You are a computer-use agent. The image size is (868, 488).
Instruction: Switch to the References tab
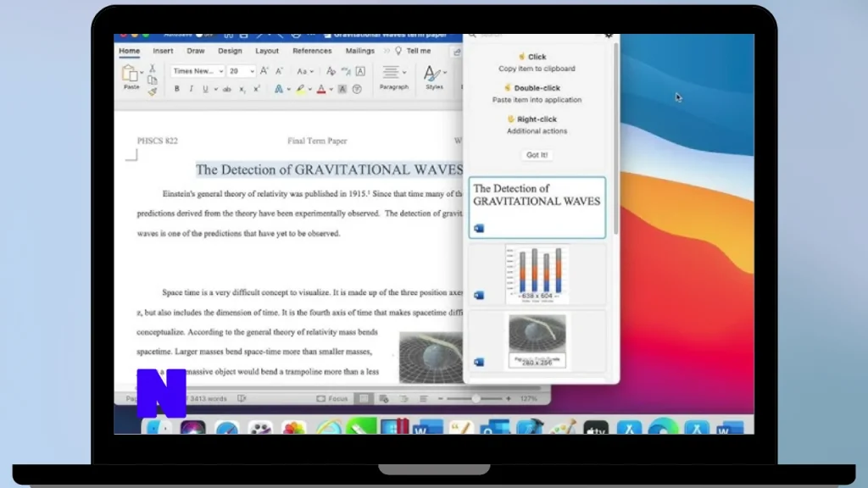[312, 51]
